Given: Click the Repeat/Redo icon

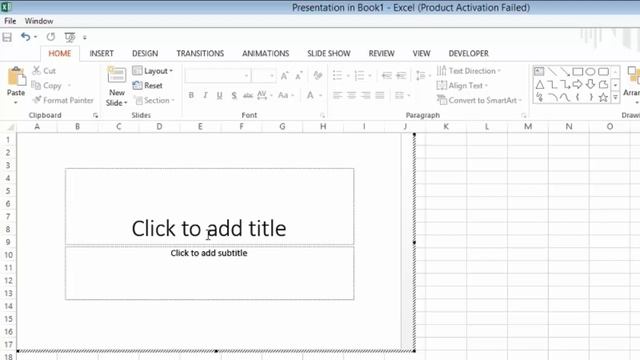Looking at the screenshot, I should [51, 37].
